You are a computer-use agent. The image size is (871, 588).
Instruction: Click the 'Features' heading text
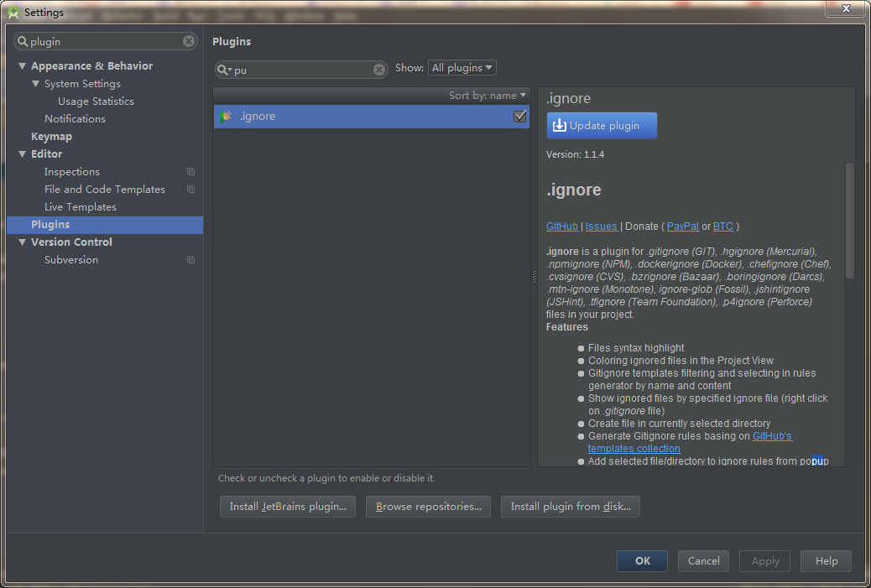pyautogui.click(x=566, y=327)
